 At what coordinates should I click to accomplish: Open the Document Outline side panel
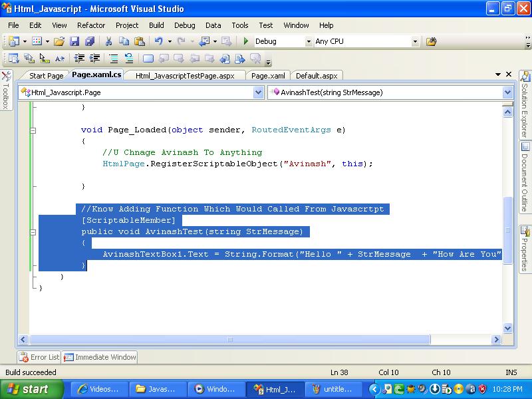(525, 177)
